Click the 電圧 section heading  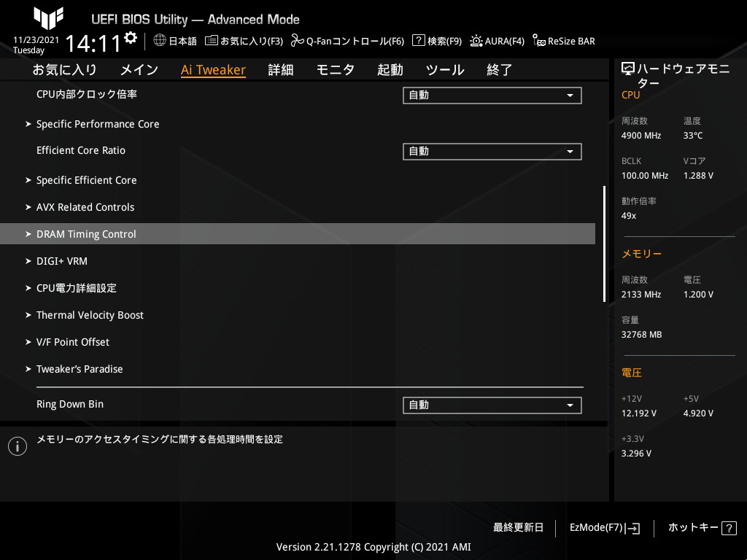point(631,373)
